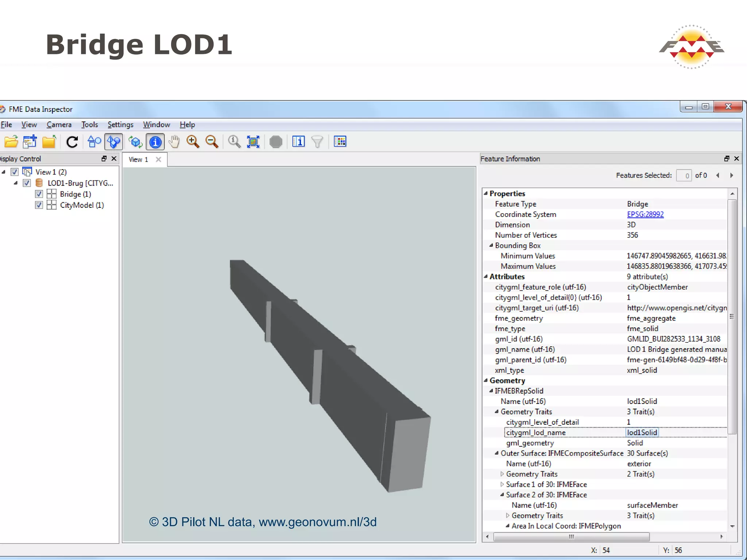Image resolution: width=747 pixels, height=560 pixels.
Task: Click the Filter funnel toolbar icon
Action: coord(317,141)
